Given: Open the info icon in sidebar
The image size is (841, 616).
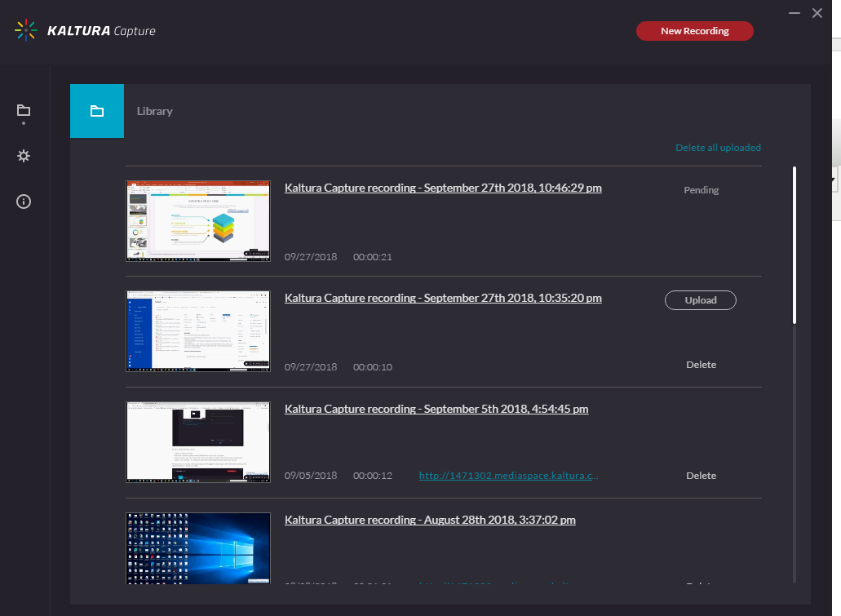Looking at the screenshot, I should click(x=24, y=202).
